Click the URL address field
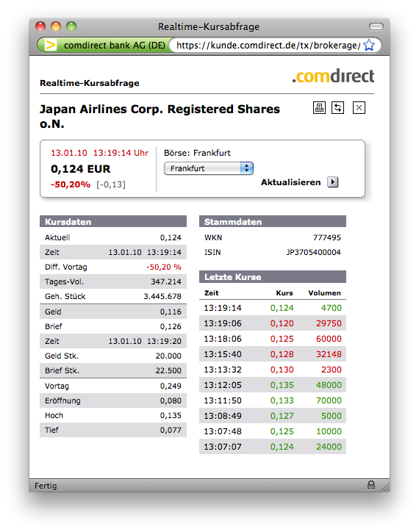Viewport: 419px width, 532px height. (x=268, y=45)
